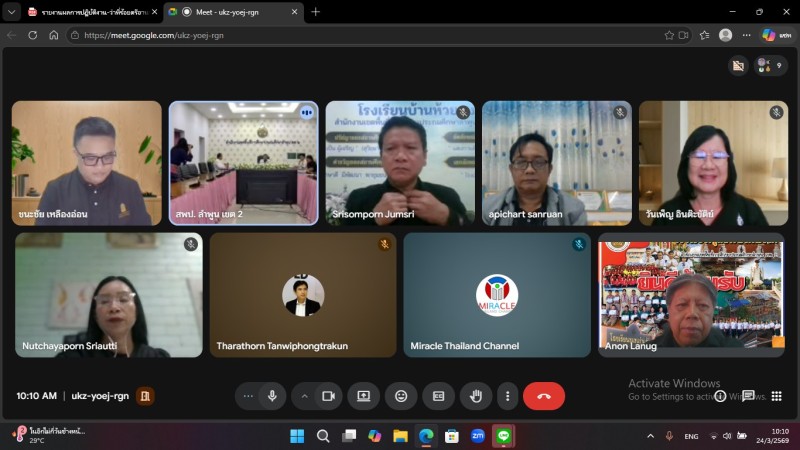Open the chat panel icon
This screenshot has width=800, height=450.
748,396
